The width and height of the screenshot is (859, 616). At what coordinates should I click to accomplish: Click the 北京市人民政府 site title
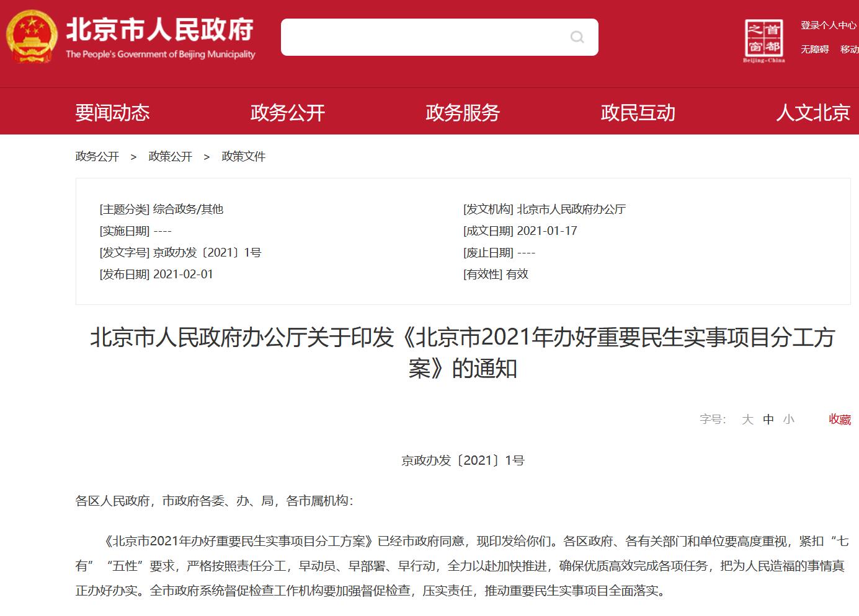tap(160, 29)
